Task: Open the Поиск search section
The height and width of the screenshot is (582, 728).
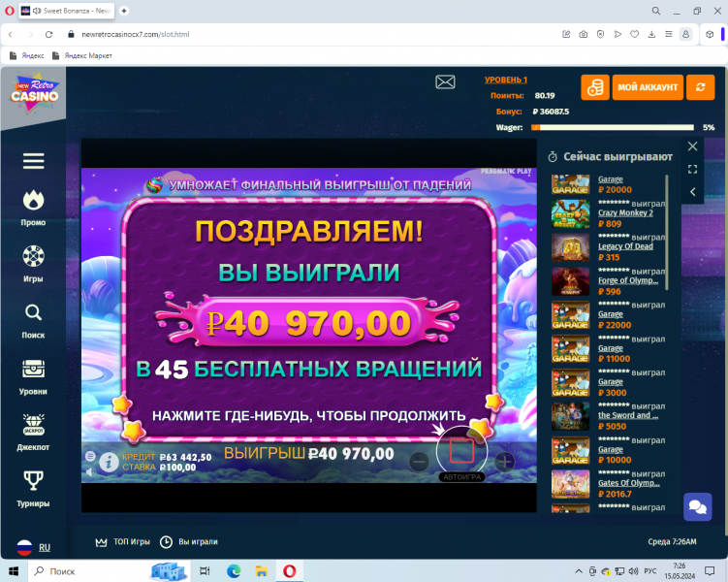Action: point(33,321)
